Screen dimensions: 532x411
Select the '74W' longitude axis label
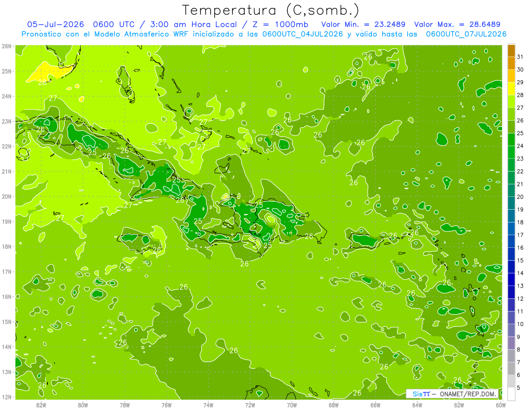tap(208, 405)
